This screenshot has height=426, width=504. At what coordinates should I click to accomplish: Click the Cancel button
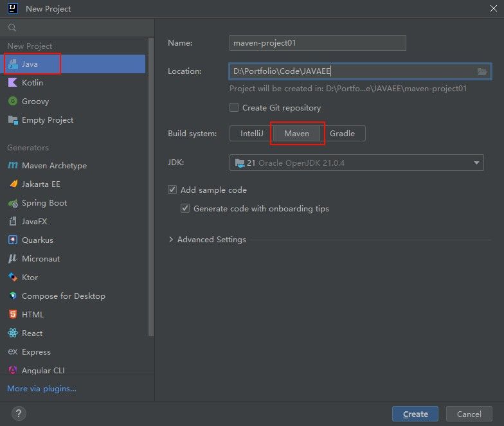(x=469, y=414)
